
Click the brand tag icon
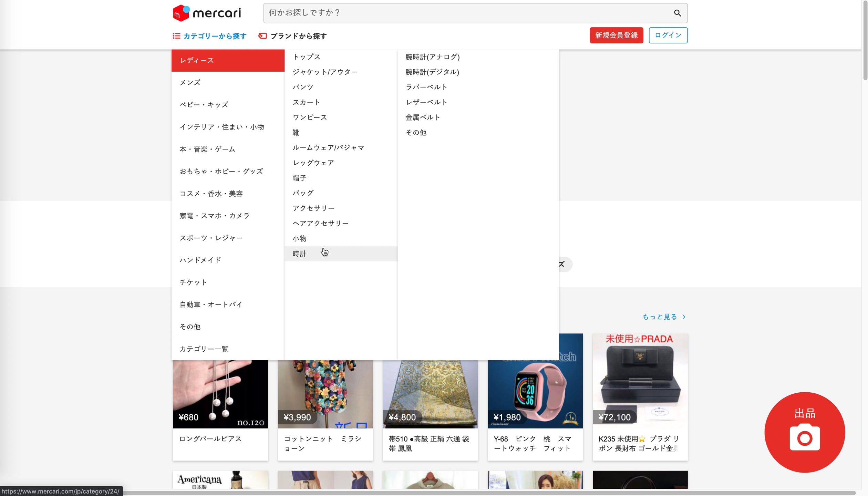[262, 36]
